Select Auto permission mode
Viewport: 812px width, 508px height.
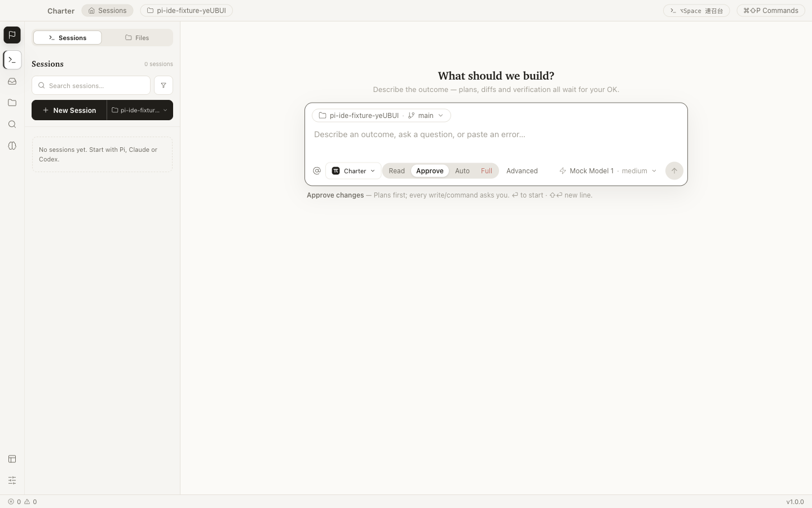pyautogui.click(x=462, y=170)
